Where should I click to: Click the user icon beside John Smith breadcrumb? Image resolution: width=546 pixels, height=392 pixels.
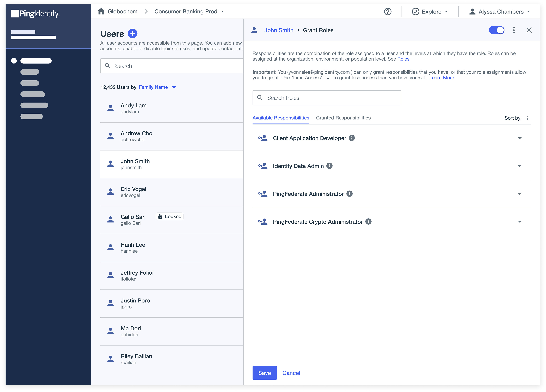(254, 30)
